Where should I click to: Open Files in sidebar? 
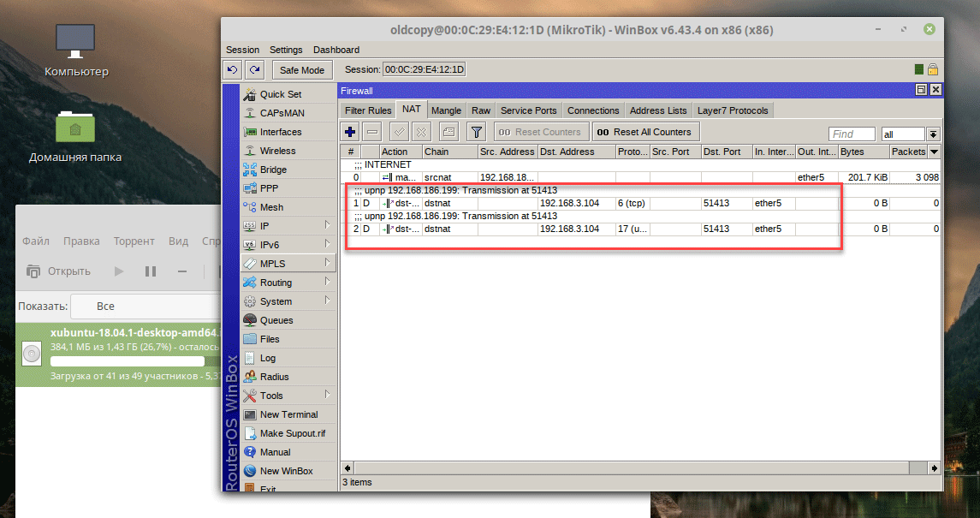[288, 339]
